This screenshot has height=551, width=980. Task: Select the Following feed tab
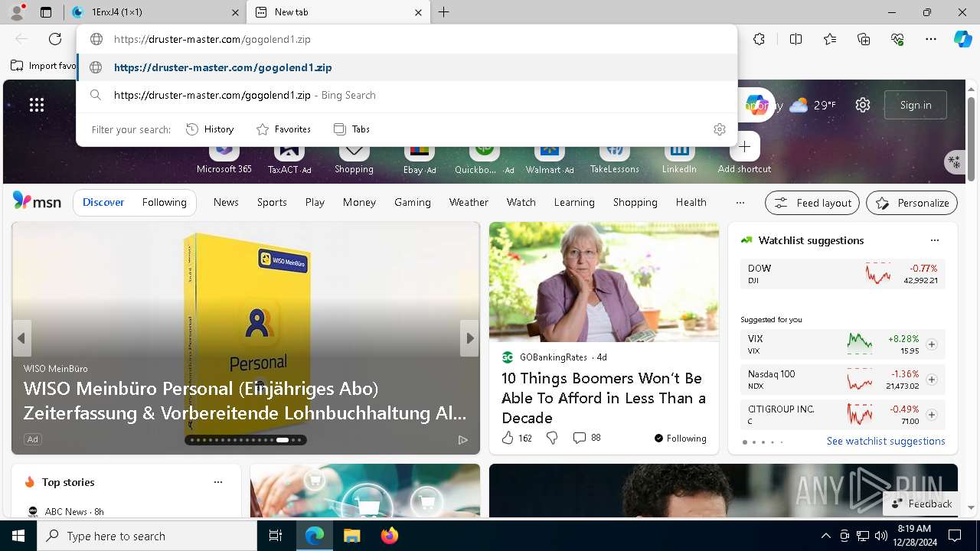coord(164,202)
